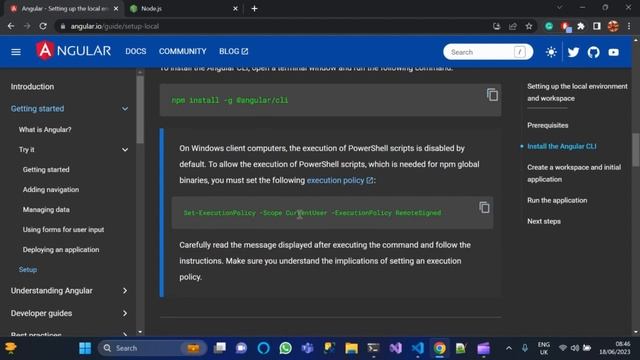This screenshot has height=360, width=640.
Task: Open the Windows Start menu
Action: (85, 348)
